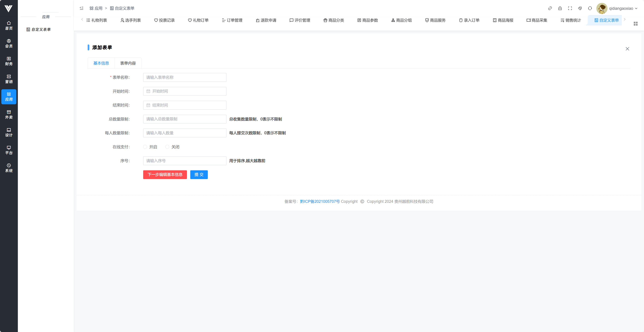This screenshot has width=644, height=332.
Task: Click the blue 提交 button
Action: point(199,175)
